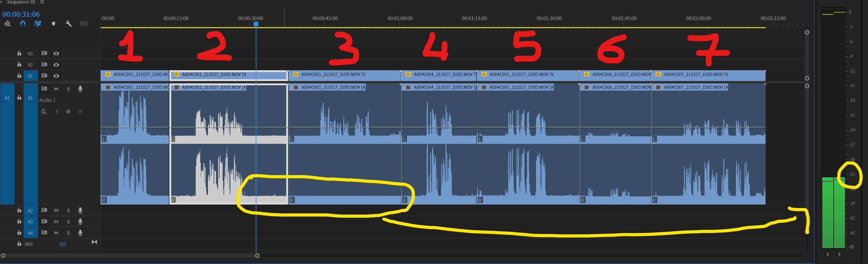This screenshot has height=264, width=868.
Task: Toggle Linked Selection icon
Action: (38, 24)
